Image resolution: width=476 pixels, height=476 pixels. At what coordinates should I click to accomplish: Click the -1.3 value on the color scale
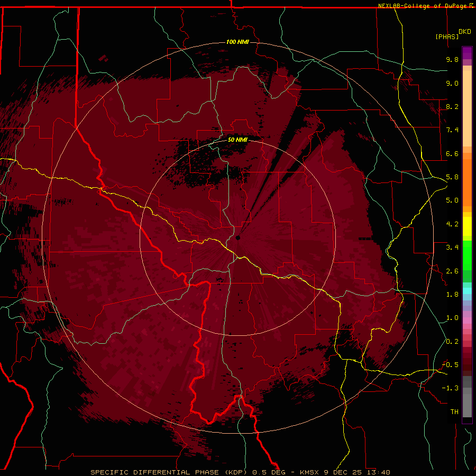tap(450, 388)
